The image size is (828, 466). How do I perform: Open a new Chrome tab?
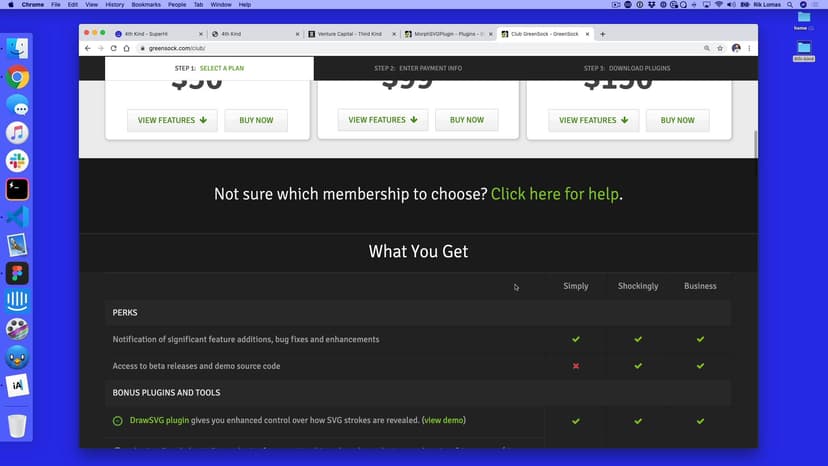coord(602,34)
